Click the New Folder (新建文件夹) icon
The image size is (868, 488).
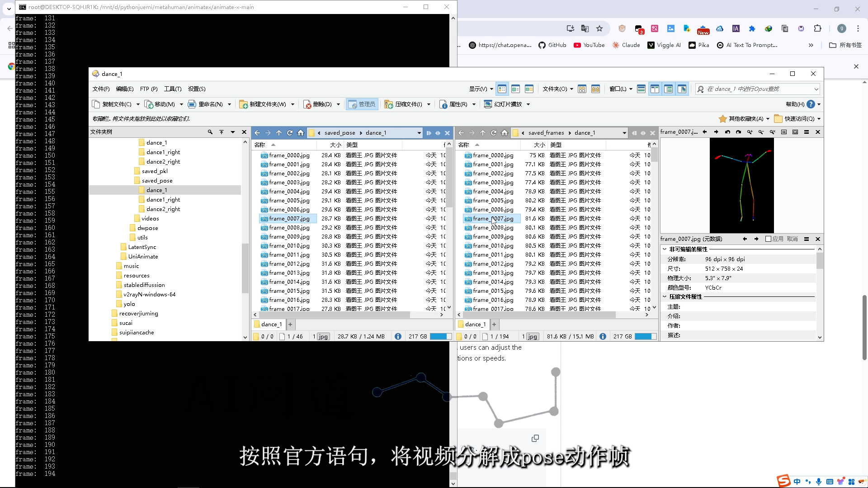pyautogui.click(x=243, y=104)
